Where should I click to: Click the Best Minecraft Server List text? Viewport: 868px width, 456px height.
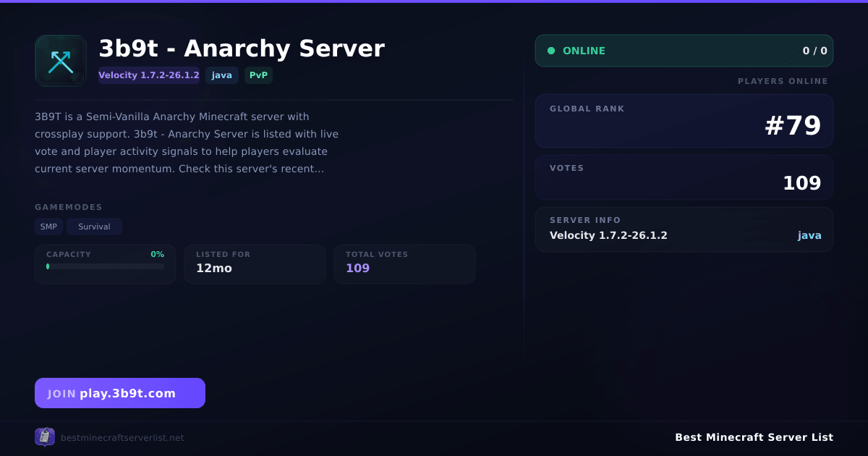point(754,437)
